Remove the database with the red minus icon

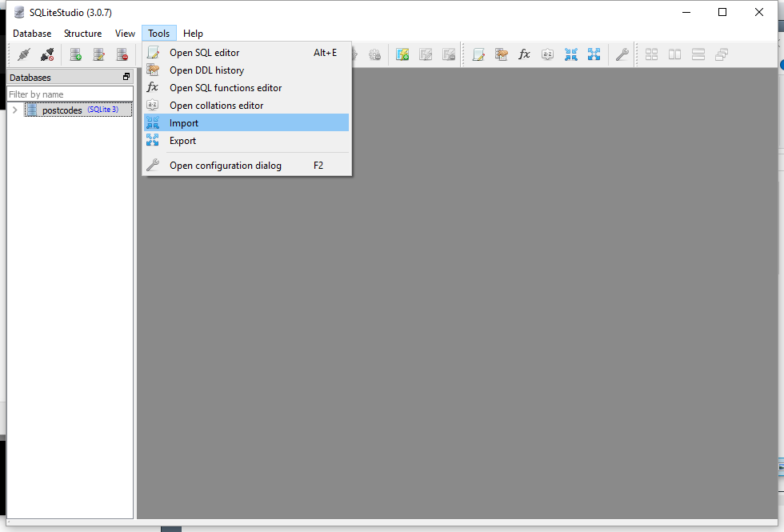tap(122, 54)
